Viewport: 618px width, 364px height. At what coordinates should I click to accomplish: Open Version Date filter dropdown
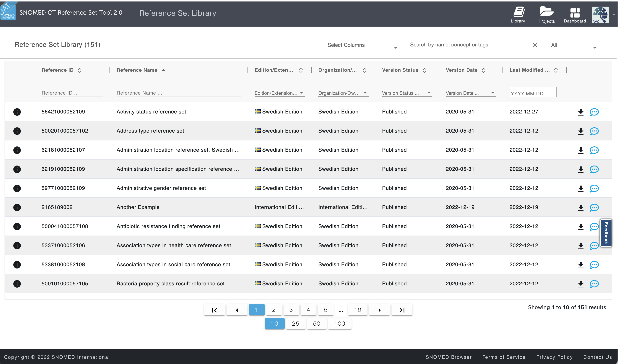471,93
